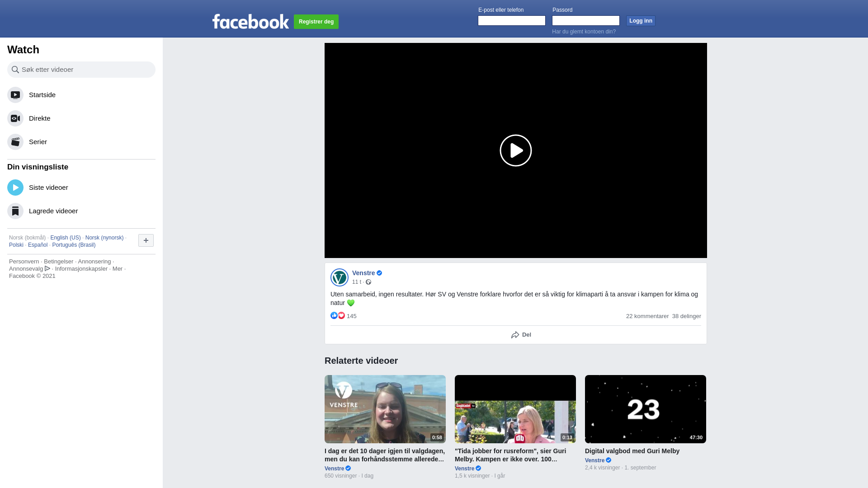
Task: Select the Direkte live camera icon
Action: [15, 118]
